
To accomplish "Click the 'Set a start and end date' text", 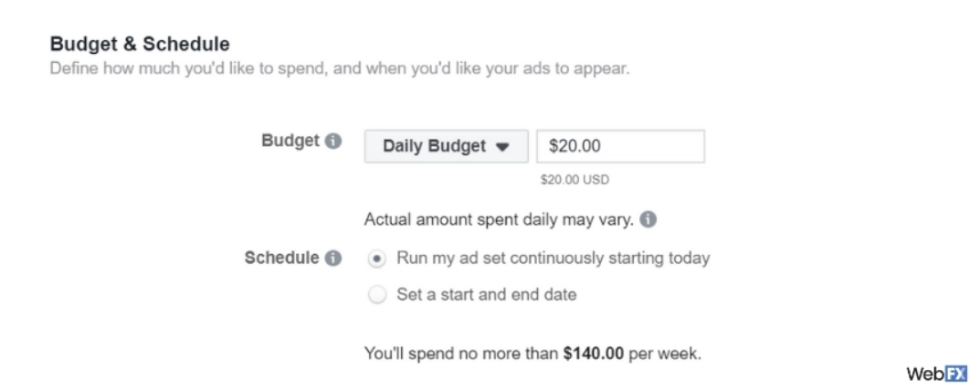I will click(486, 295).
